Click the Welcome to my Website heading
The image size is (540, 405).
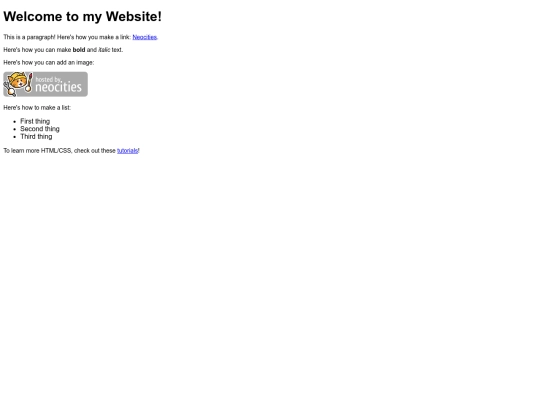(x=82, y=17)
